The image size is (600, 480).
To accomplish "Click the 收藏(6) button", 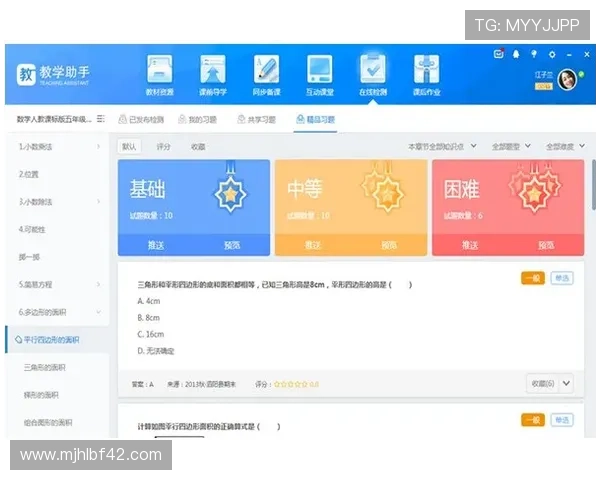I will point(543,383).
